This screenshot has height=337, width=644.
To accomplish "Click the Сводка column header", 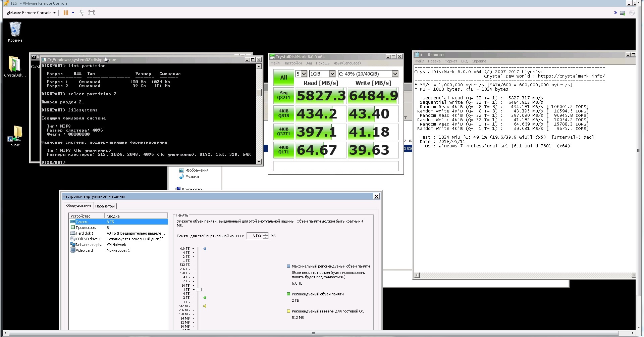I will tap(136, 216).
